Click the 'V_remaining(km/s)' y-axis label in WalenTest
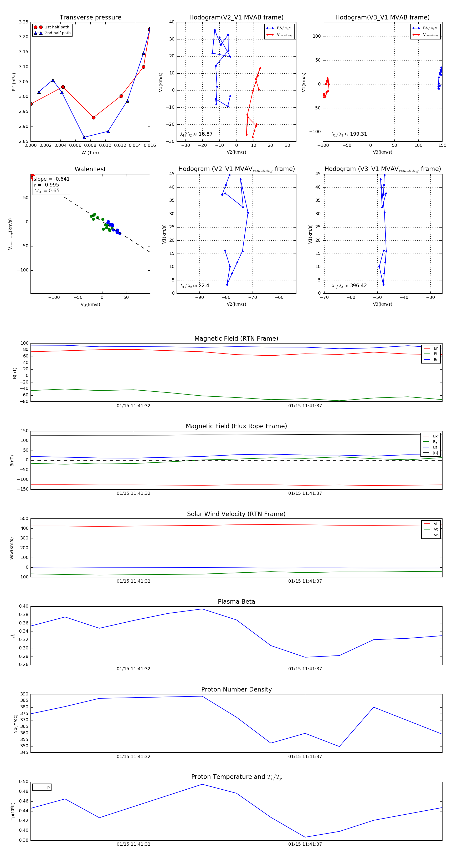This screenshot has height=868, width=473. [x=11, y=234]
